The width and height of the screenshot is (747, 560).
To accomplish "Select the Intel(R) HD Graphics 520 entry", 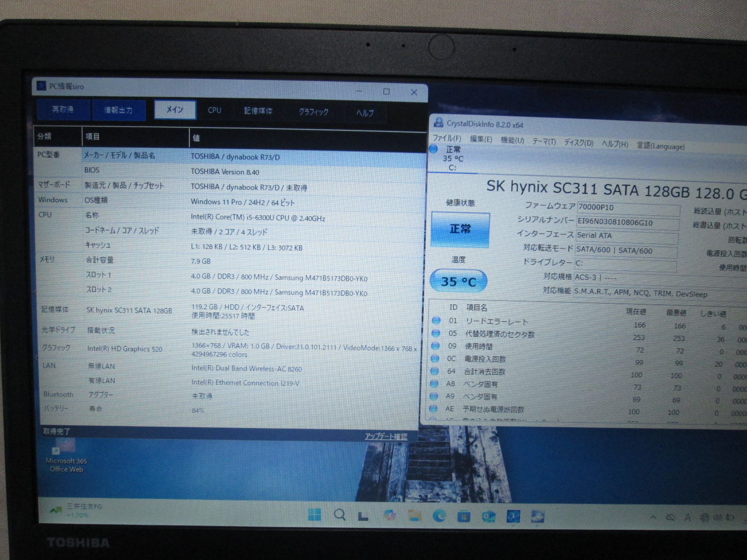I will pyautogui.click(x=125, y=349).
